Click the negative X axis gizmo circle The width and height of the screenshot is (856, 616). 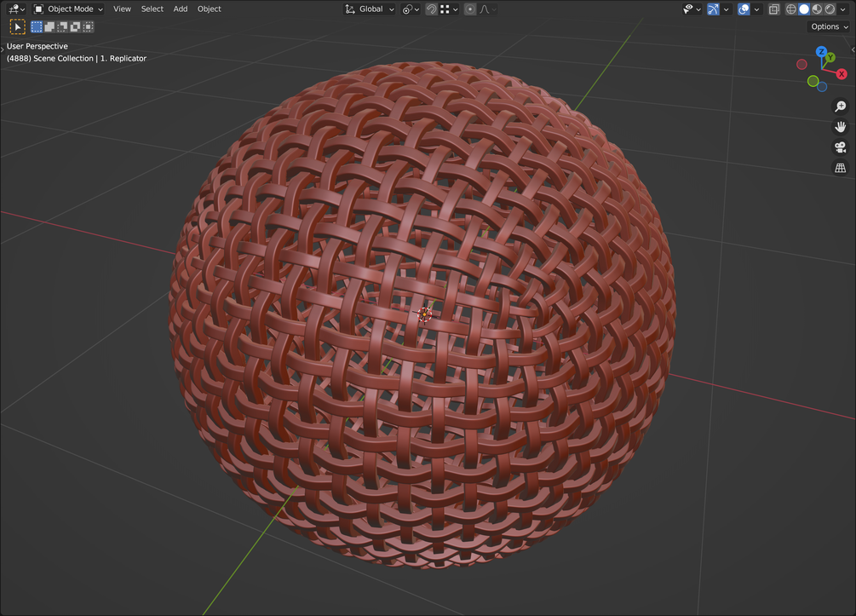(x=801, y=65)
